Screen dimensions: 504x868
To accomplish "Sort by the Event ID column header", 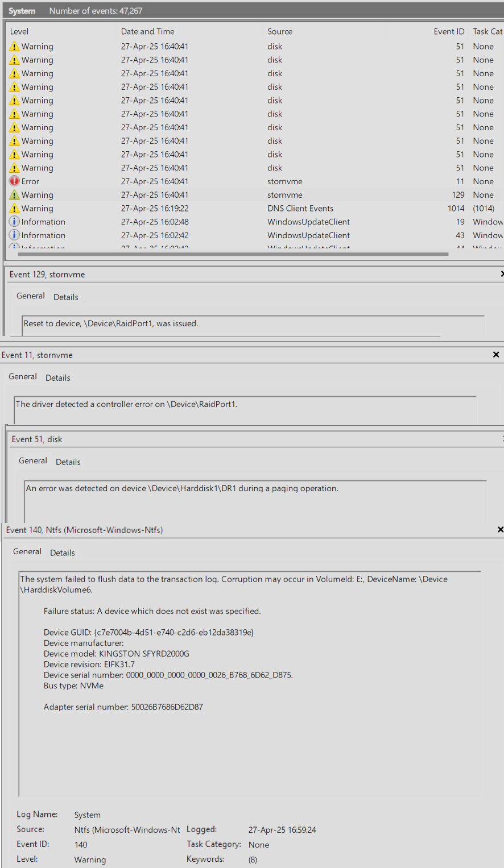I will point(449,32).
